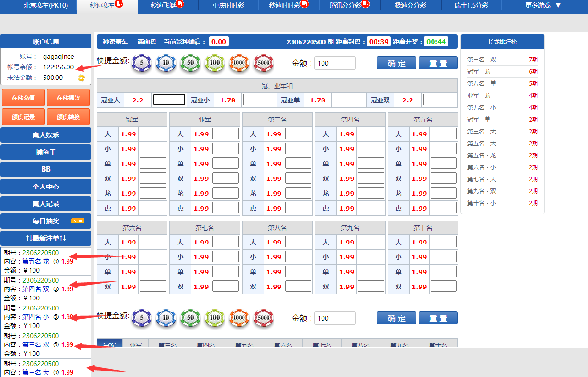Screen dimensions: 588x377
Task: Select the 5 chip in top quick amounts
Action: [x=141, y=63]
